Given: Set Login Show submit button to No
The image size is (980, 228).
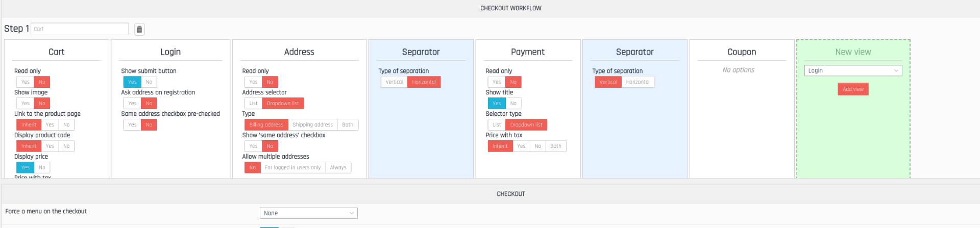Looking at the screenshot, I should pyautogui.click(x=149, y=82).
